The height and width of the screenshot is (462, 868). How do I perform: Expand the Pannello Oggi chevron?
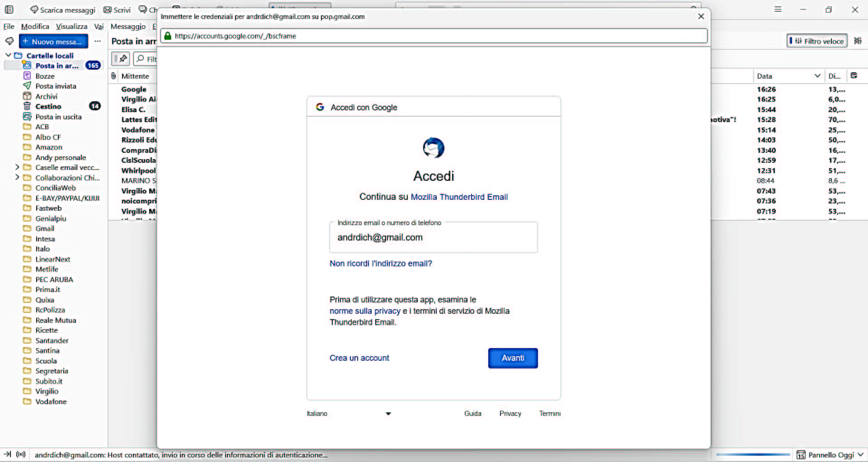click(860, 455)
